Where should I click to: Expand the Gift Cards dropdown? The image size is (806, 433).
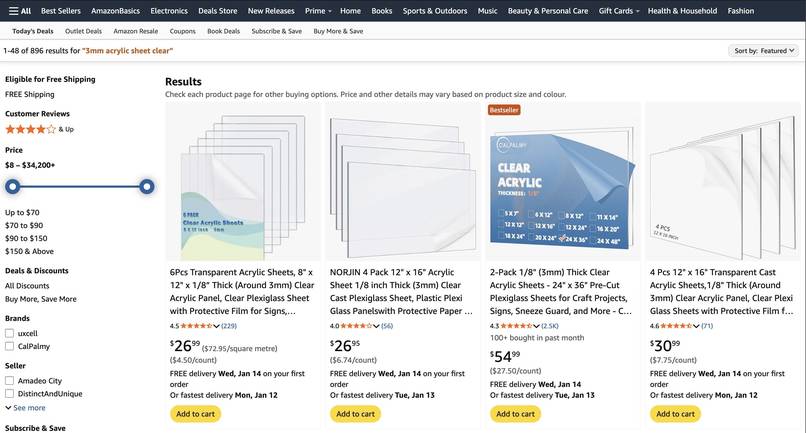tap(619, 11)
